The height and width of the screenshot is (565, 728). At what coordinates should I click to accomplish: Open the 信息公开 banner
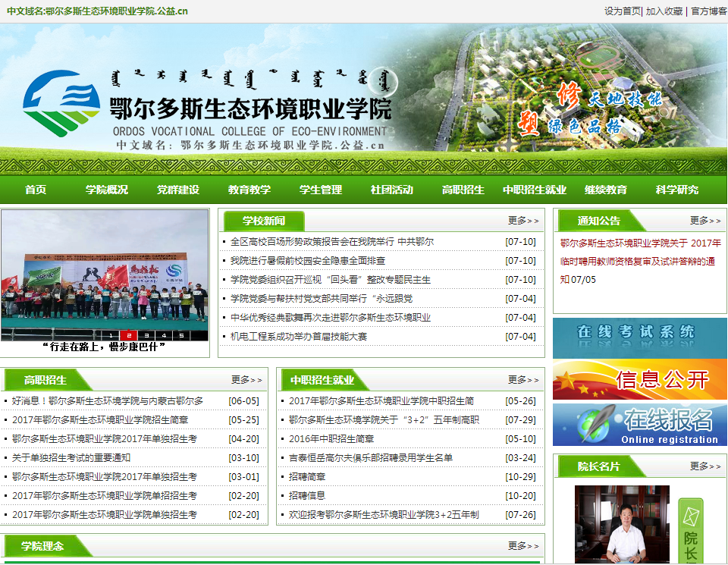[639, 379]
